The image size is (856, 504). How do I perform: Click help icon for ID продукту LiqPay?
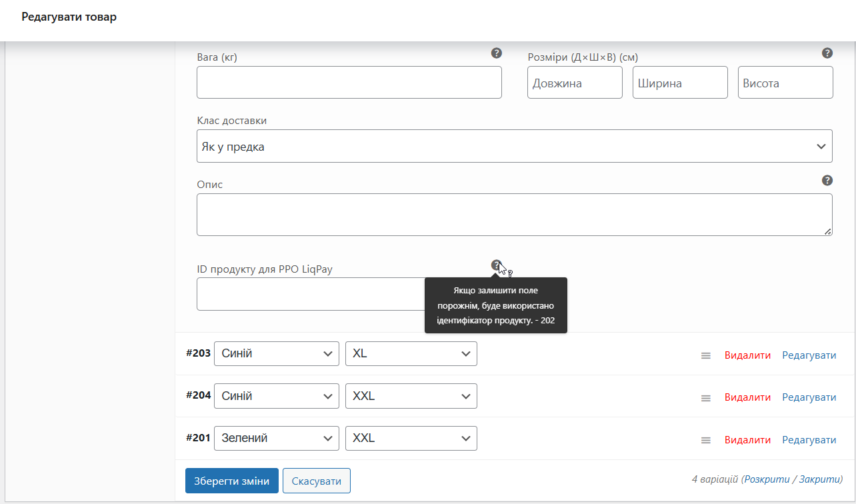click(x=496, y=265)
